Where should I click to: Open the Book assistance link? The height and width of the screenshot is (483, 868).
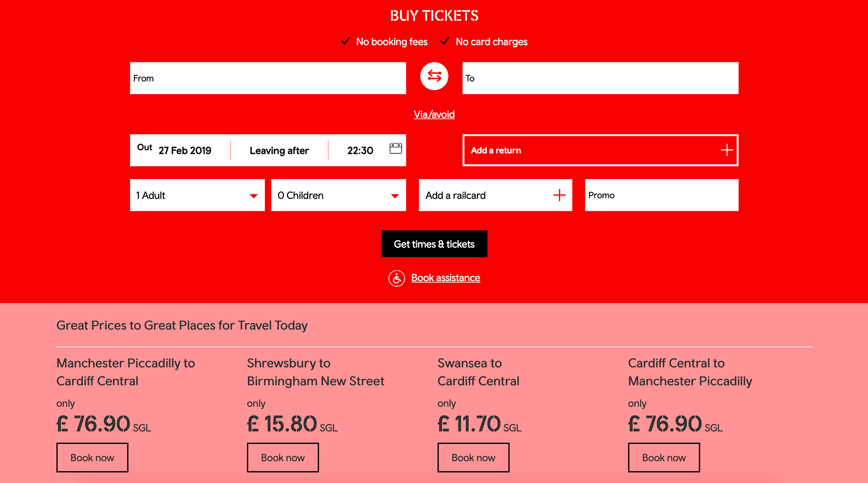(x=445, y=278)
